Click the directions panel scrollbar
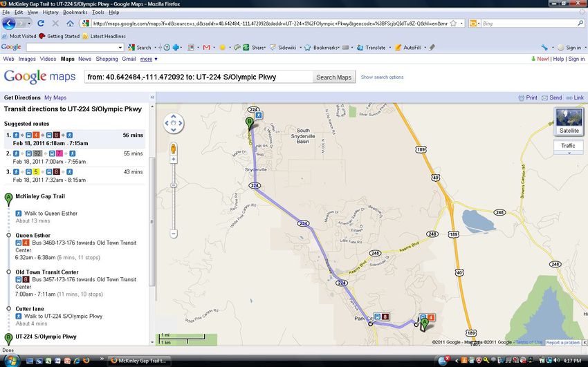 coord(152,222)
